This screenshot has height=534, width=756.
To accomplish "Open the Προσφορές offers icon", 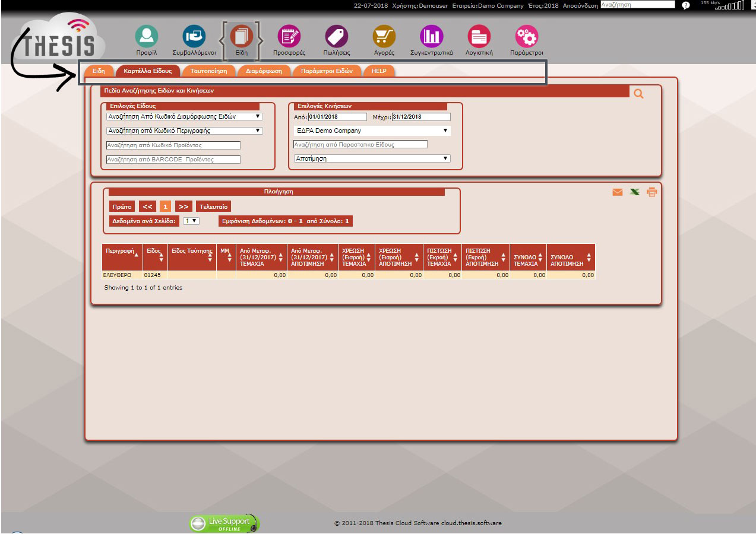I will 289,37.
